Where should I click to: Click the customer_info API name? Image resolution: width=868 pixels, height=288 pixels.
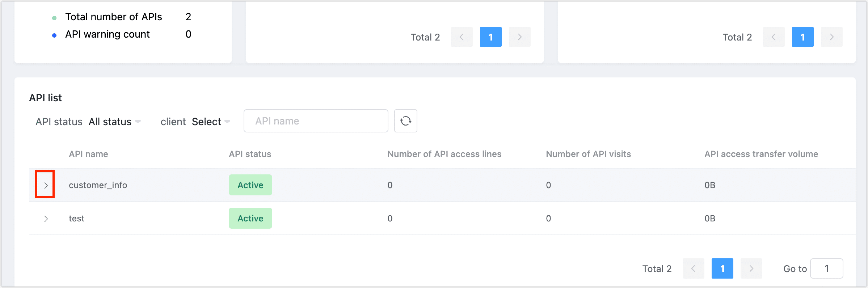point(98,185)
